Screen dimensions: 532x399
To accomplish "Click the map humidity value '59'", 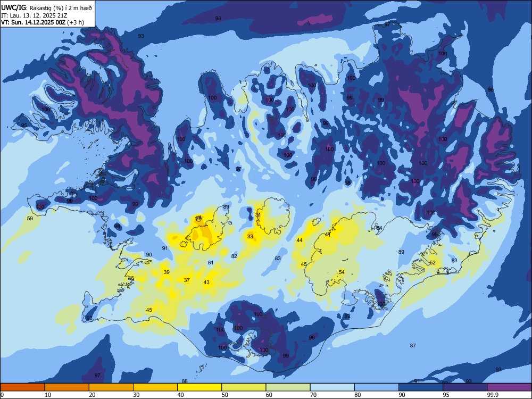I will point(30,219).
